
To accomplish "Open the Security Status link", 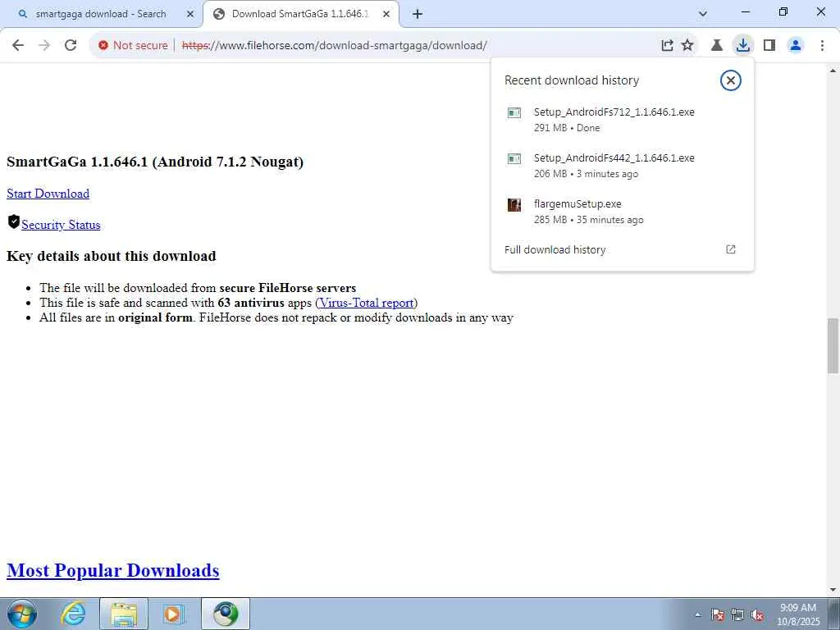I will tap(61, 225).
